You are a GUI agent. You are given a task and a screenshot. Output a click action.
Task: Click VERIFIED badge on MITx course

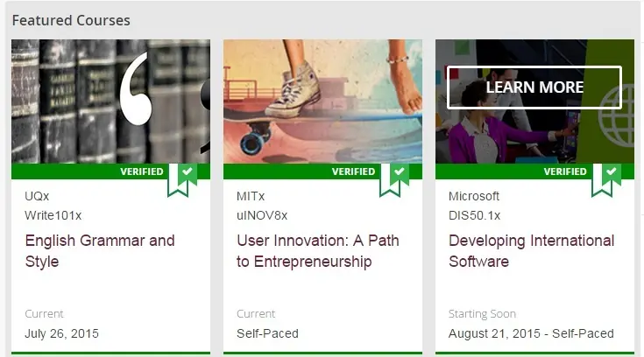pos(353,171)
